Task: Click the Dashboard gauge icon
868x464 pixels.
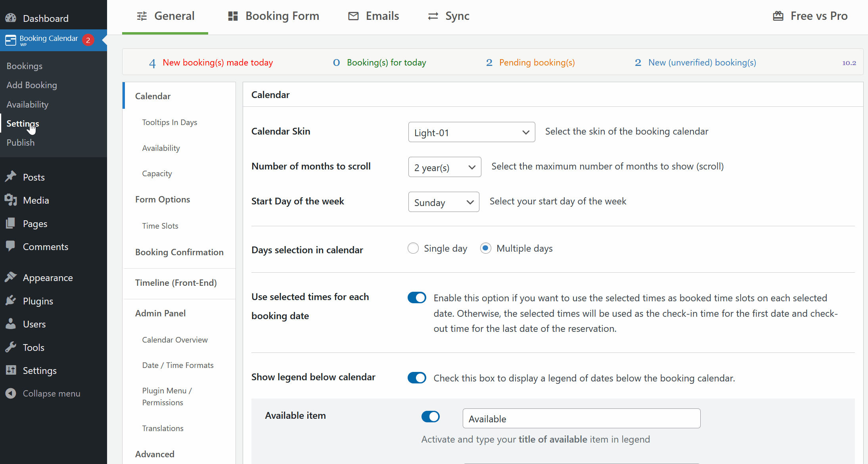Action: coord(11,18)
